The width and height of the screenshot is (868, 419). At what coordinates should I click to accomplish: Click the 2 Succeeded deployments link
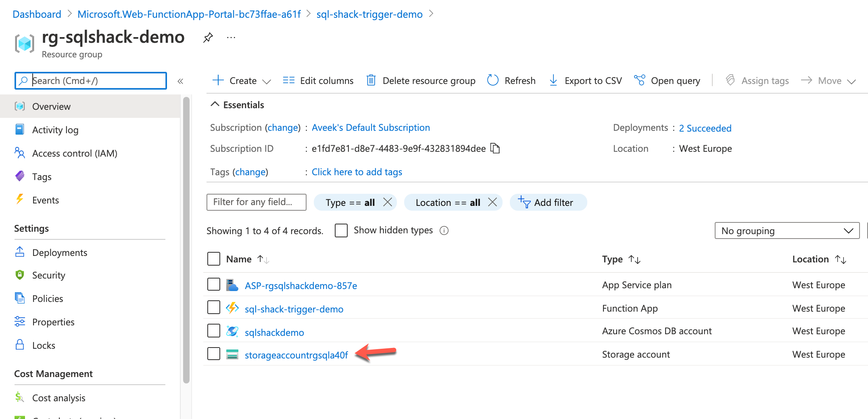pos(705,128)
